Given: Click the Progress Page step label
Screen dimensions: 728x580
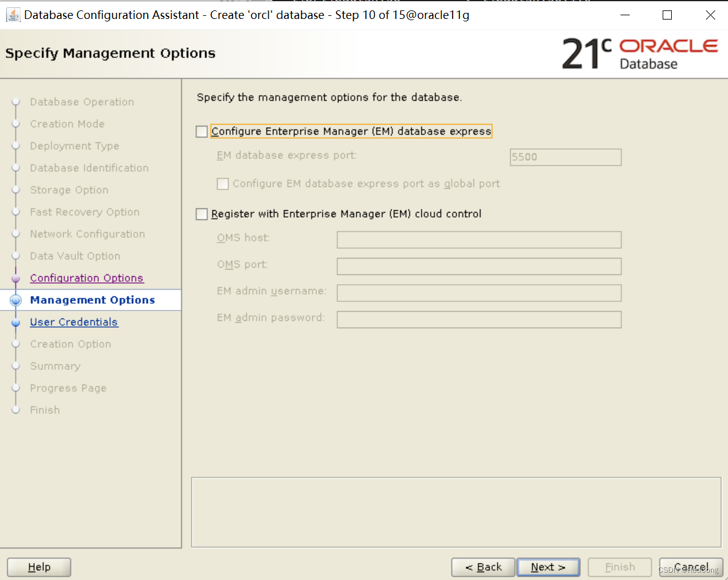Looking at the screenshot, I should 68,388.
